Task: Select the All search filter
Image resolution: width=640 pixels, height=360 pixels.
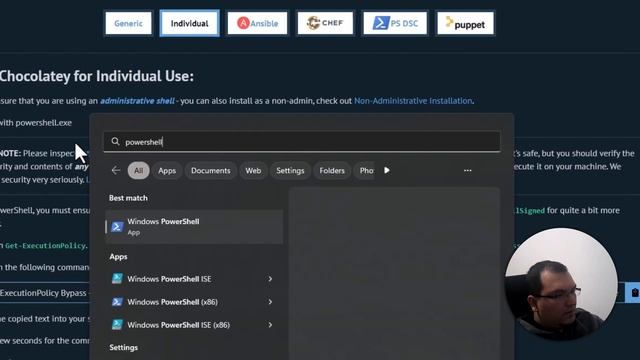Action: [x=138, y=171]
